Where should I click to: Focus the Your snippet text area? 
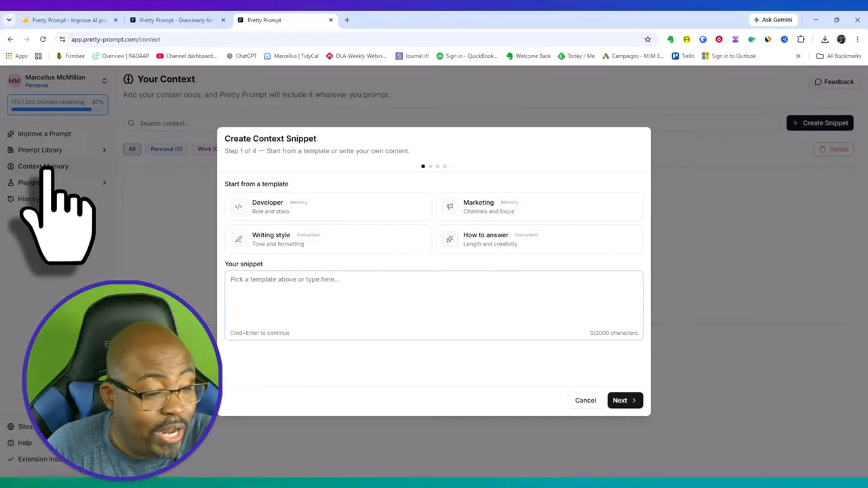(434, 305)
